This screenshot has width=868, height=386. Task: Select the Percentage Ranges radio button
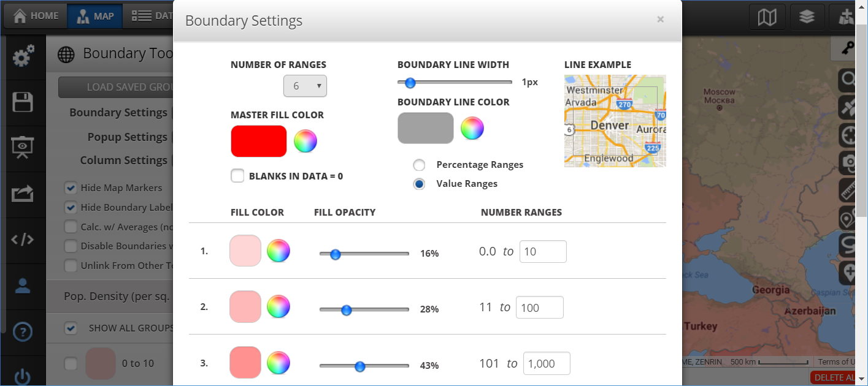coord(419,164)
